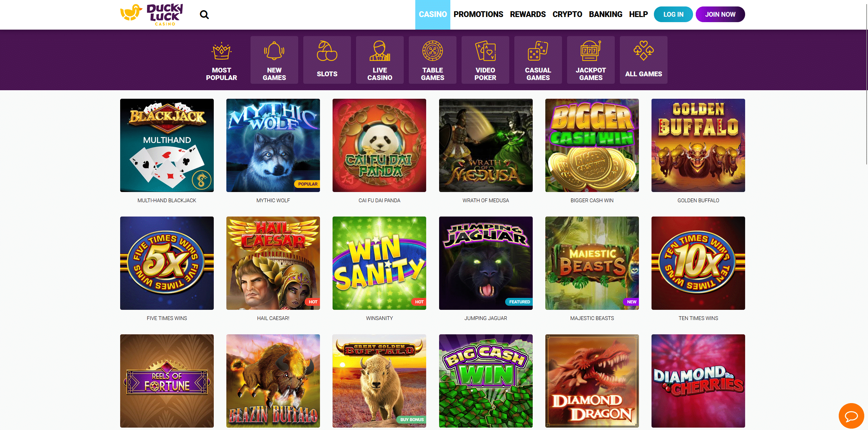Open the Jackpot Games slot machine category
The width and height of the screenshot is (868, 430).
(591, 60)
